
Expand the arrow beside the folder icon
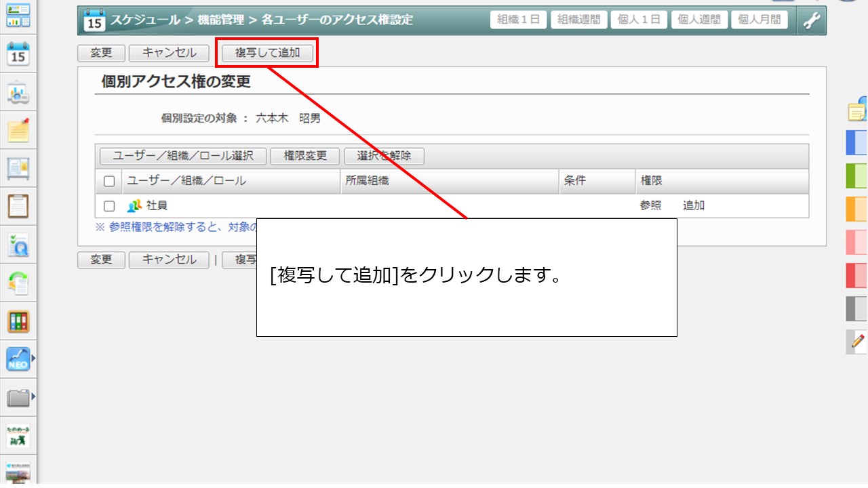pyautogui.click(x=33, y=396)
